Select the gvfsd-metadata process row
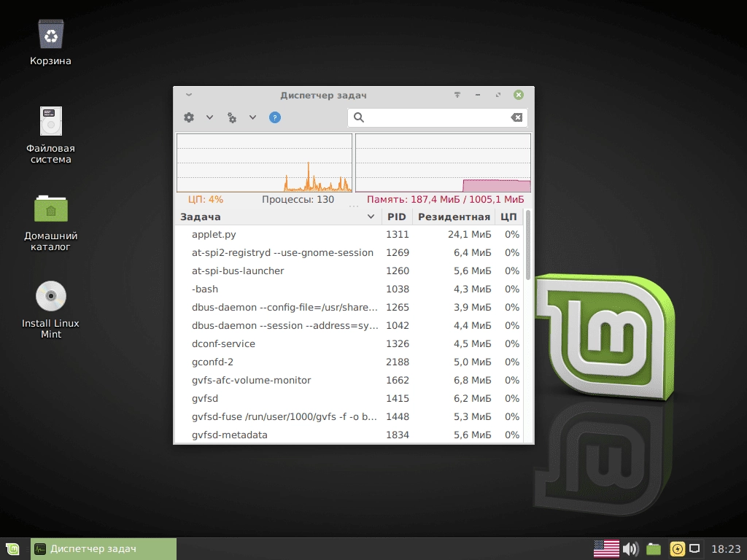This screenshot has width=747, height=560. (x=349, y=435)
